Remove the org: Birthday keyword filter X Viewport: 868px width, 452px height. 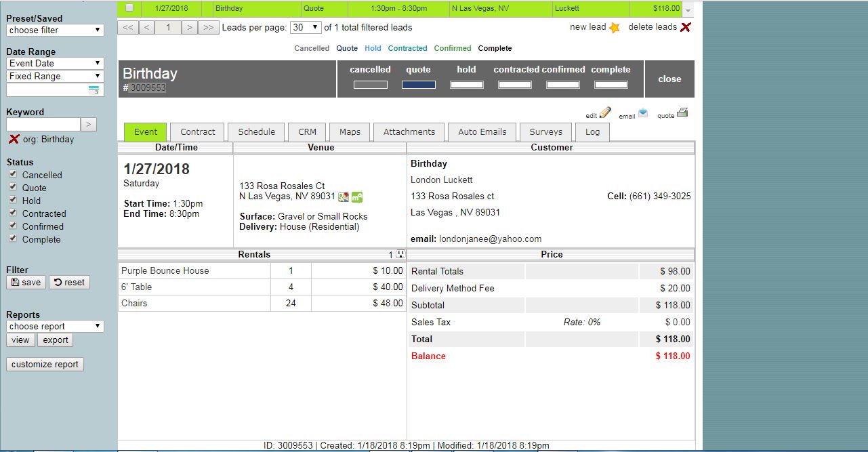click(x=13, y=139)
